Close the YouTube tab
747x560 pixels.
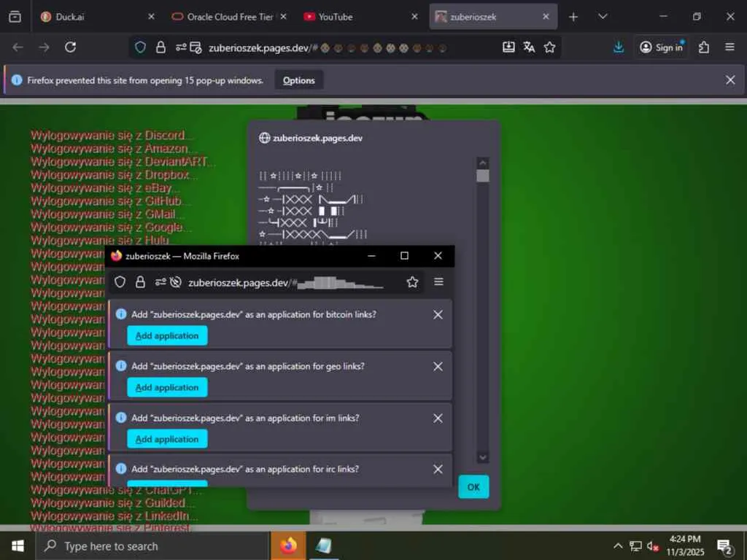pyautogui.click(x=414, y=17)
